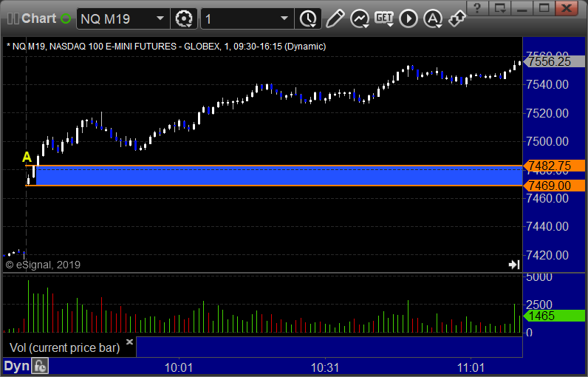The image size is (588, 377).
Task: Click the 7500.00 price axis label
Action: (547, 142)
